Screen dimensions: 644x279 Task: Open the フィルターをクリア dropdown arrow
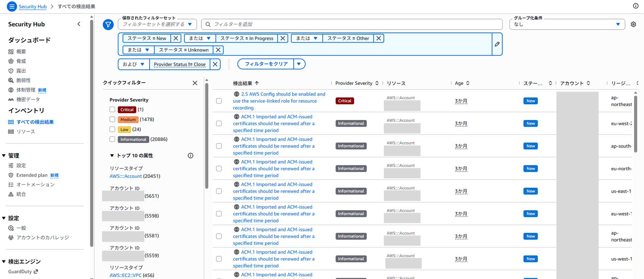point(299,64)
